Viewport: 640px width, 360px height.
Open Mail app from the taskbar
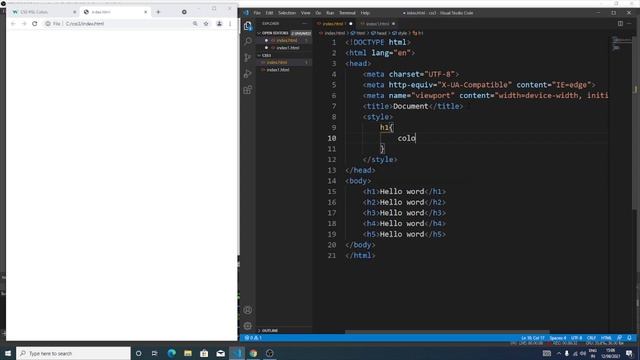tap(220, 353)
